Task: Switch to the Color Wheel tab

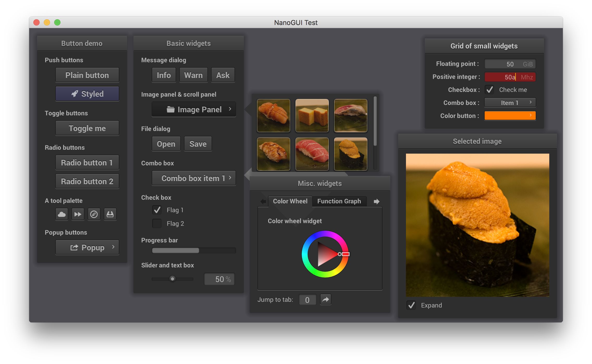Action: pos(289,201)
